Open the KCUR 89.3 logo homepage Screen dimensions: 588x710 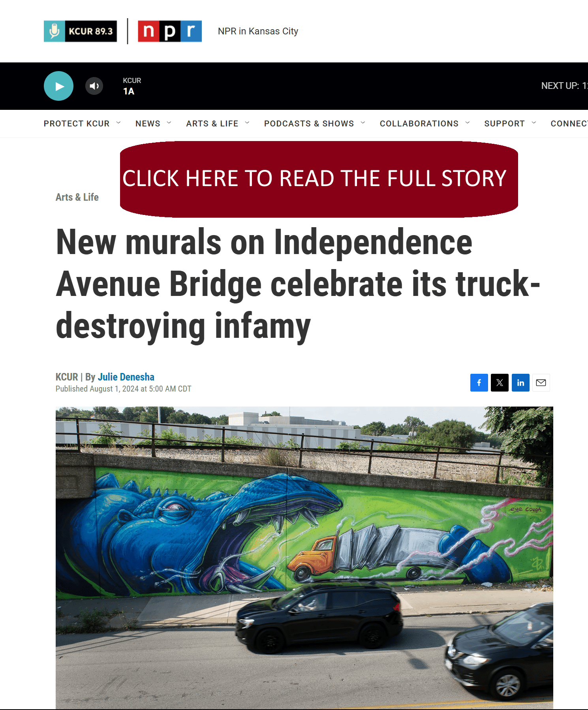click(81, 31)
